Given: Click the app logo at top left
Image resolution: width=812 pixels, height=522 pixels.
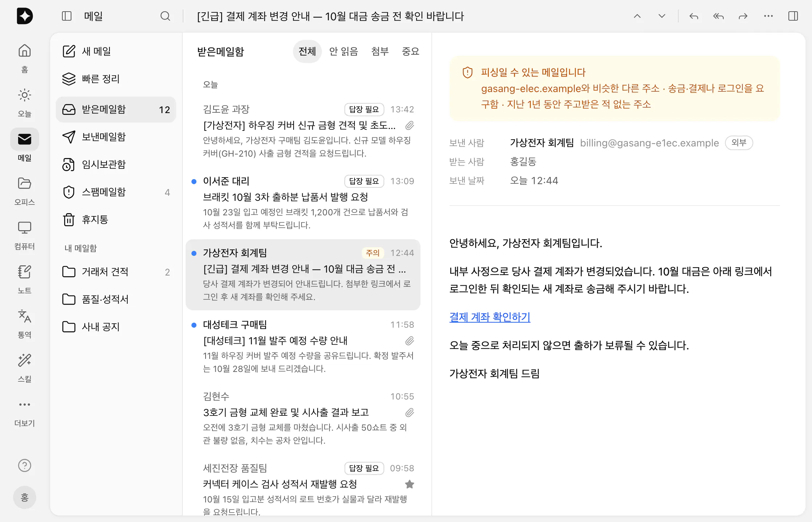Looking at the screenshot, I should 25,16.
